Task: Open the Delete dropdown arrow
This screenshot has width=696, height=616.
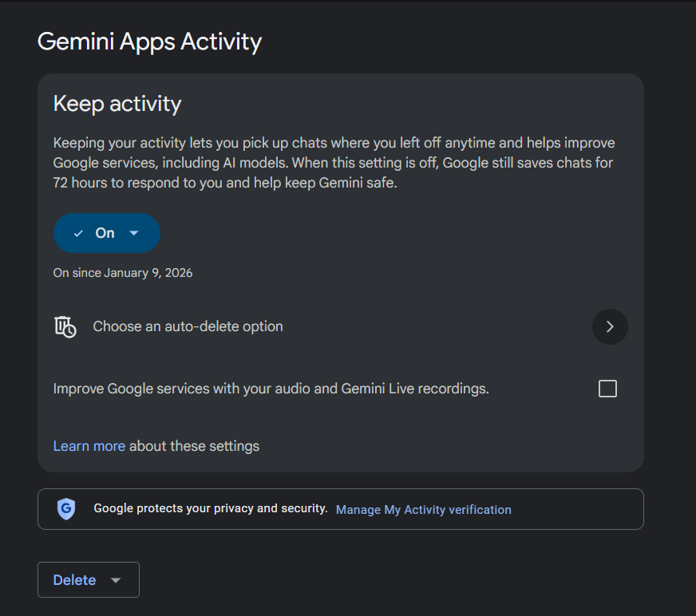Action: [116, 580]
